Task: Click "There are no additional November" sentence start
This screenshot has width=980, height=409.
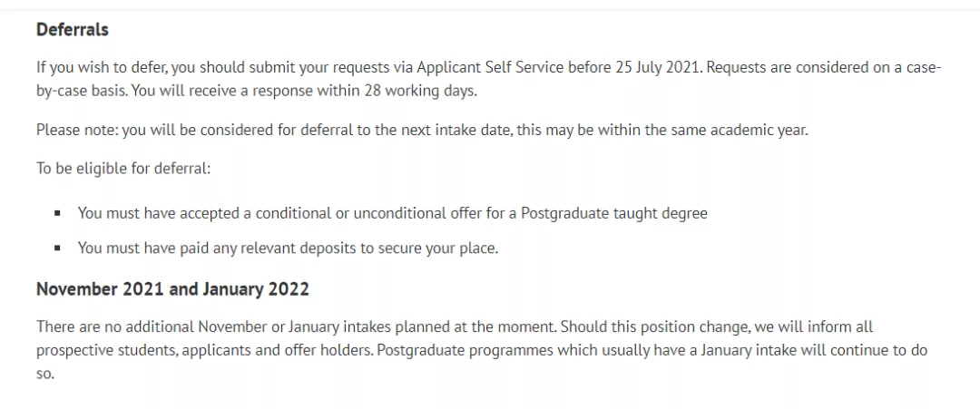Action: 145,326
